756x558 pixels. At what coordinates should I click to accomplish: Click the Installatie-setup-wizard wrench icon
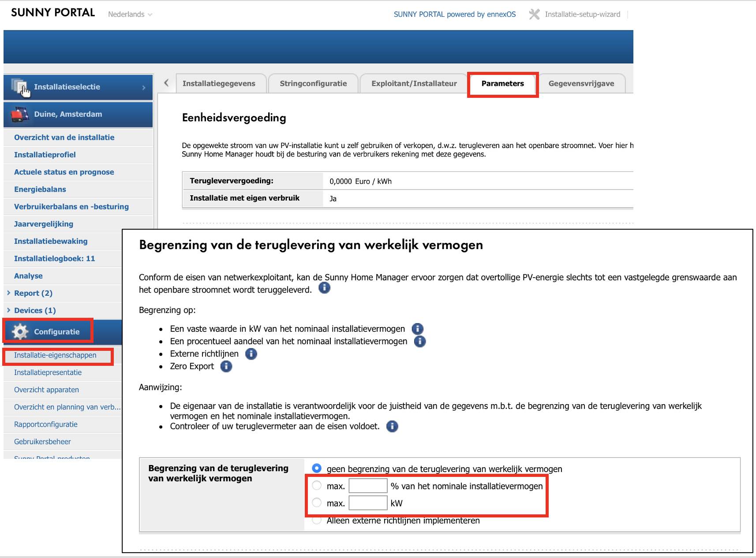tap(534, 15)
